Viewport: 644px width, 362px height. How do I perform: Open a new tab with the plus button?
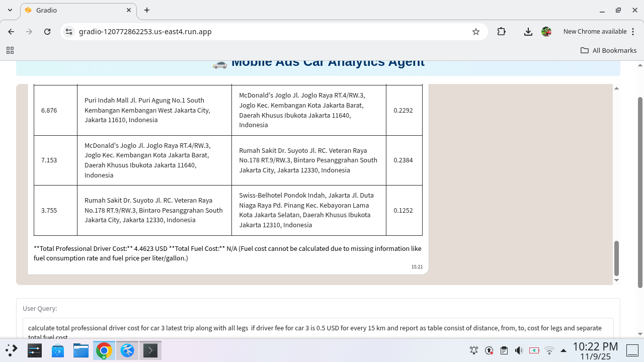[x=147, y=10]
